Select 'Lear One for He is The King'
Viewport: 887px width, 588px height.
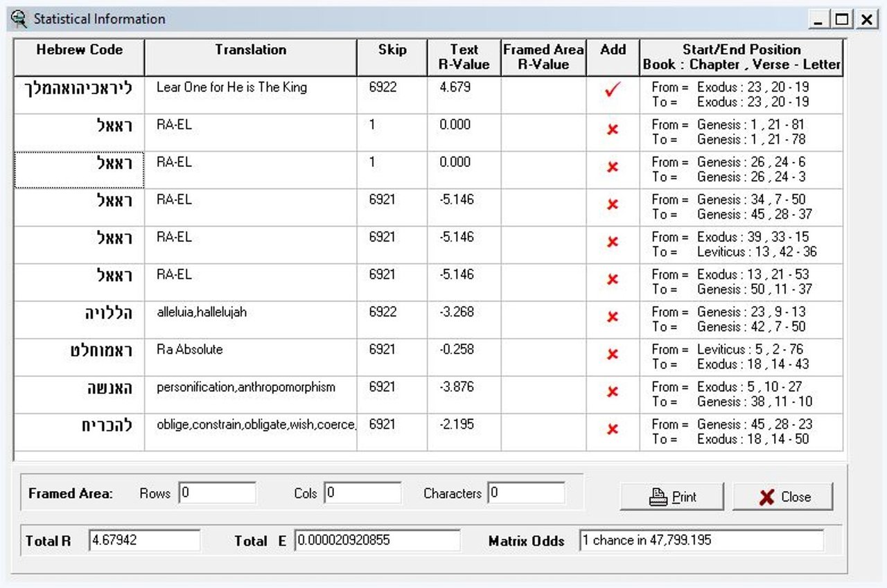coord(231,87)
